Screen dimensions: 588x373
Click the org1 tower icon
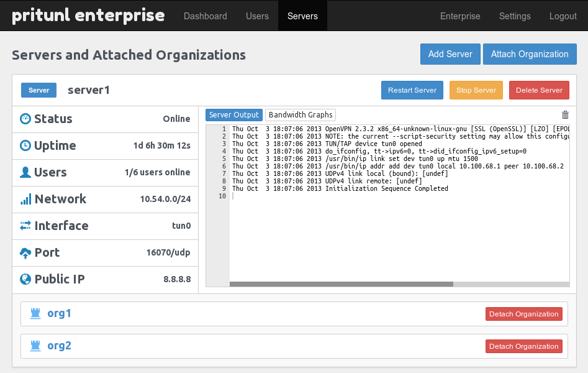(x=35, y=313)
